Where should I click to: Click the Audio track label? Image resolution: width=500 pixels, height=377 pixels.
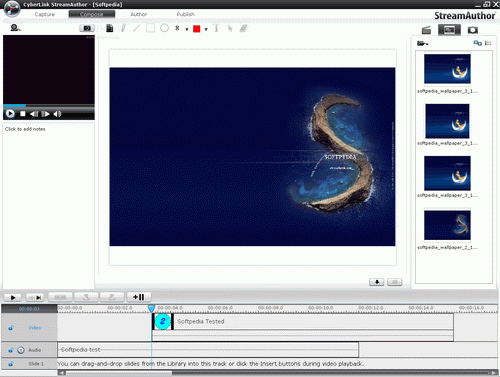35,350
